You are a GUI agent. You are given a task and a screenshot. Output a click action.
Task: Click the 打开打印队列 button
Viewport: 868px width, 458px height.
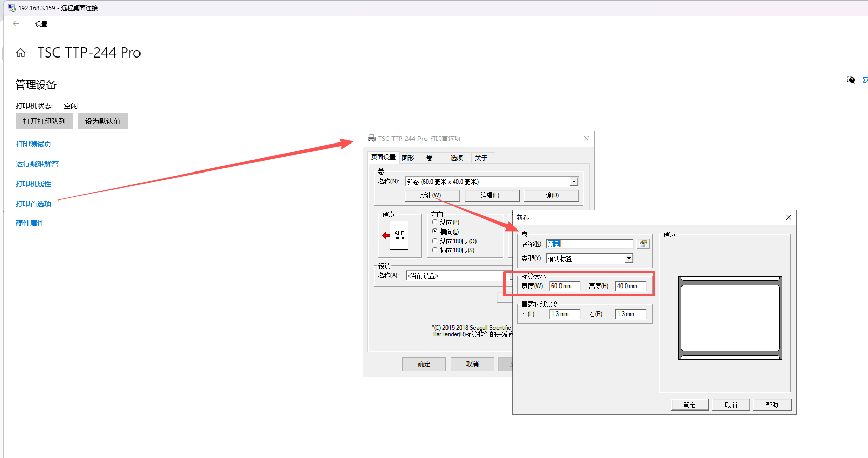pos(44,121)
